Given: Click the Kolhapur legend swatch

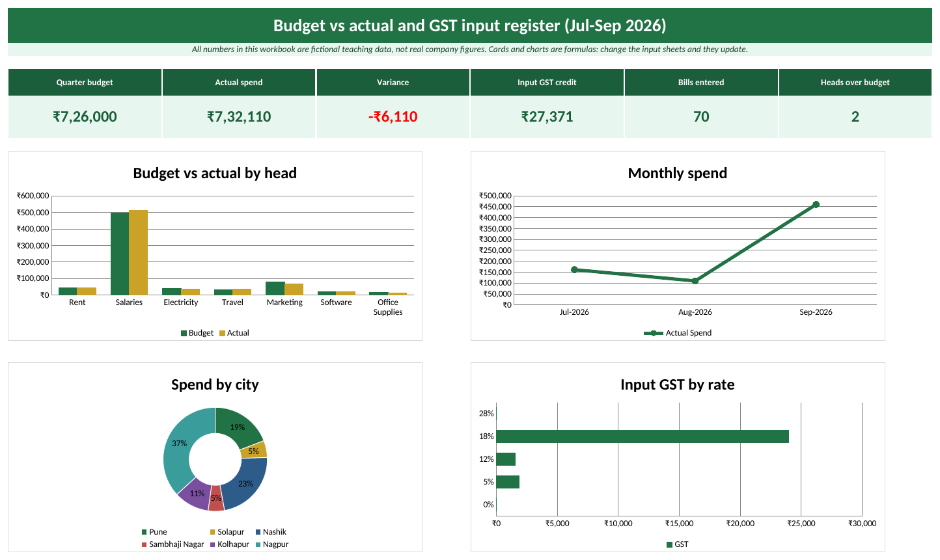Looking at the screenshot, I should point(212,544).
